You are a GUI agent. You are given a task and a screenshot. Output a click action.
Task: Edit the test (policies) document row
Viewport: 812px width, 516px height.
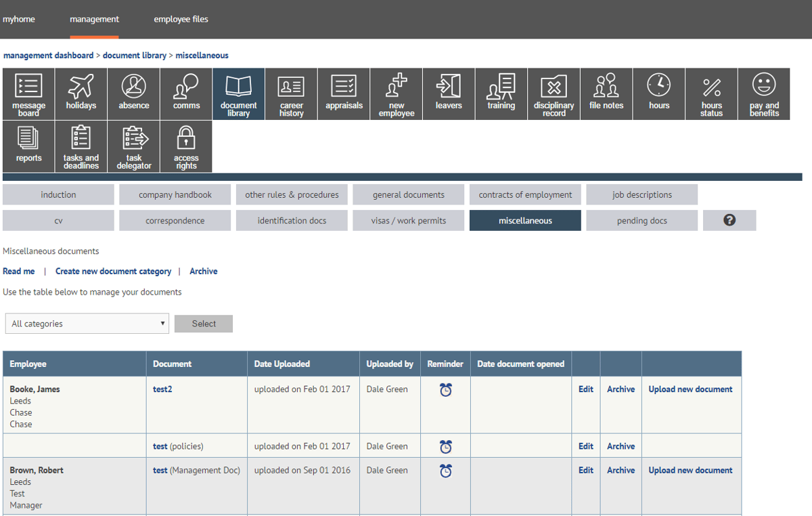[586, 446]
